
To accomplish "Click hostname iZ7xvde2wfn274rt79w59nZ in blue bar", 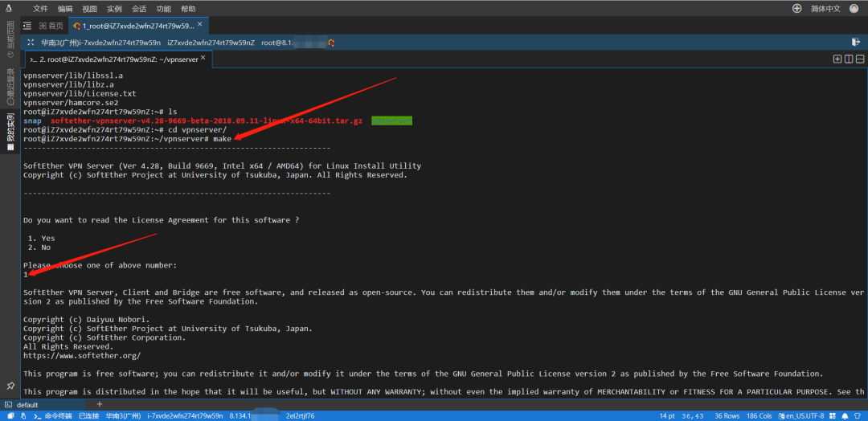I will tap(211, 43).
